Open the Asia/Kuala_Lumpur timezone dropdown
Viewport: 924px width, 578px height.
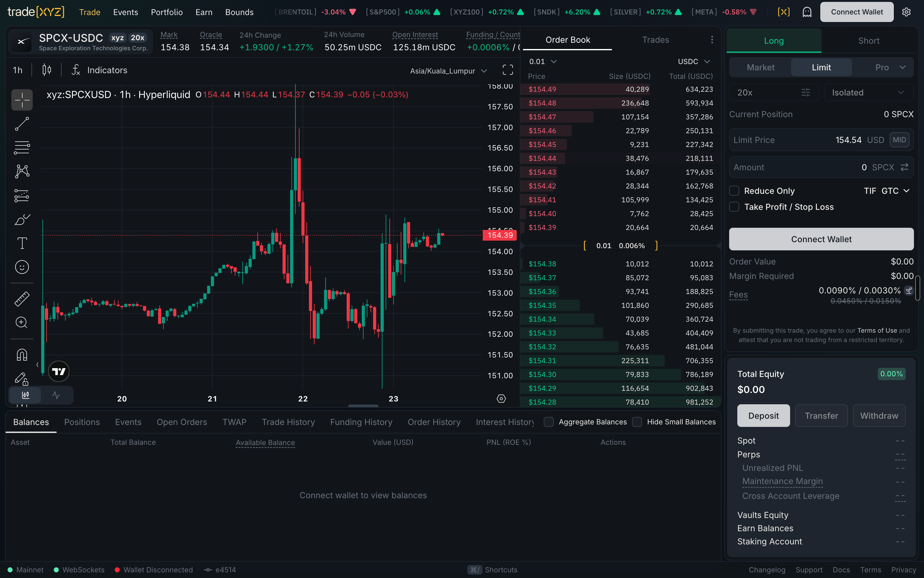pyautogui.click(x=448, y=71)
